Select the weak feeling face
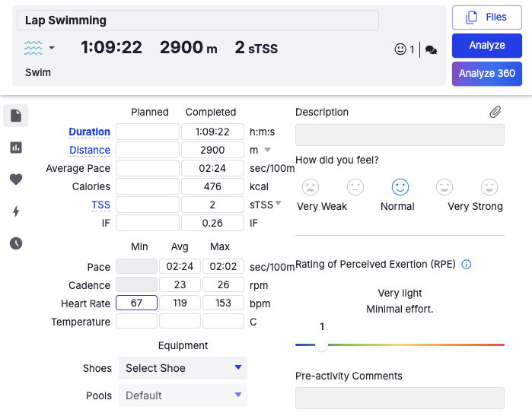This screenshot has height=416, width=532. click(x=355, y=187)
